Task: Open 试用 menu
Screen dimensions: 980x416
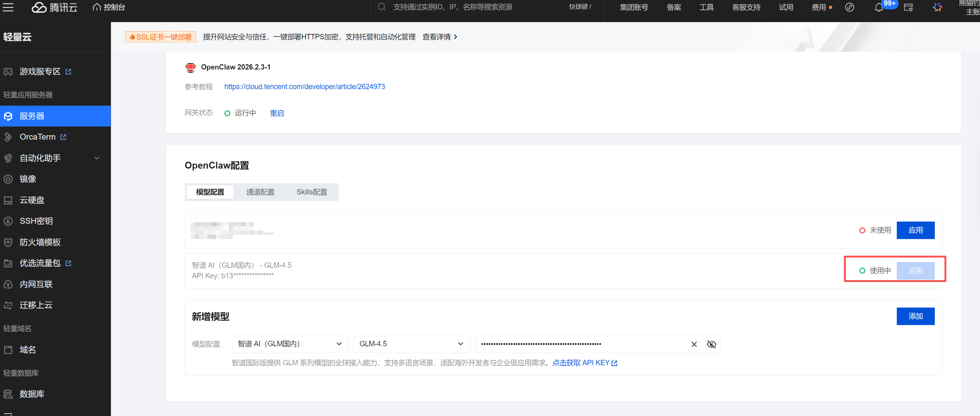Action: coord(785,7)
